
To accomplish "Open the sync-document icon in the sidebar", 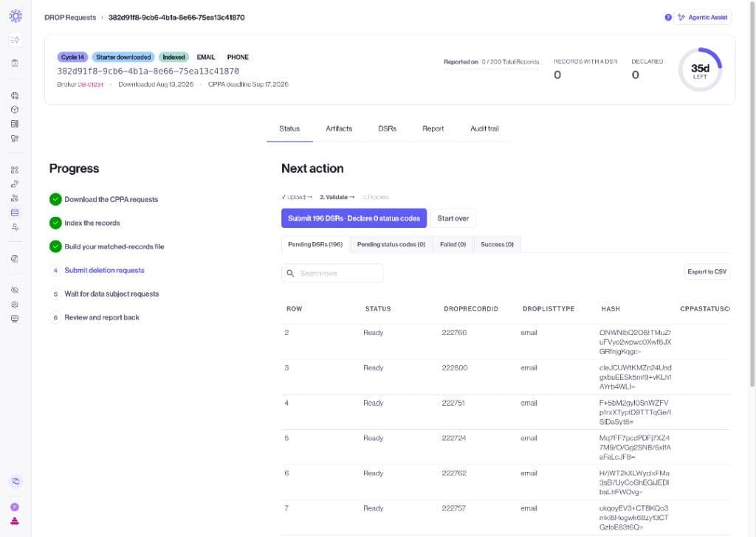I will (15, 259).
